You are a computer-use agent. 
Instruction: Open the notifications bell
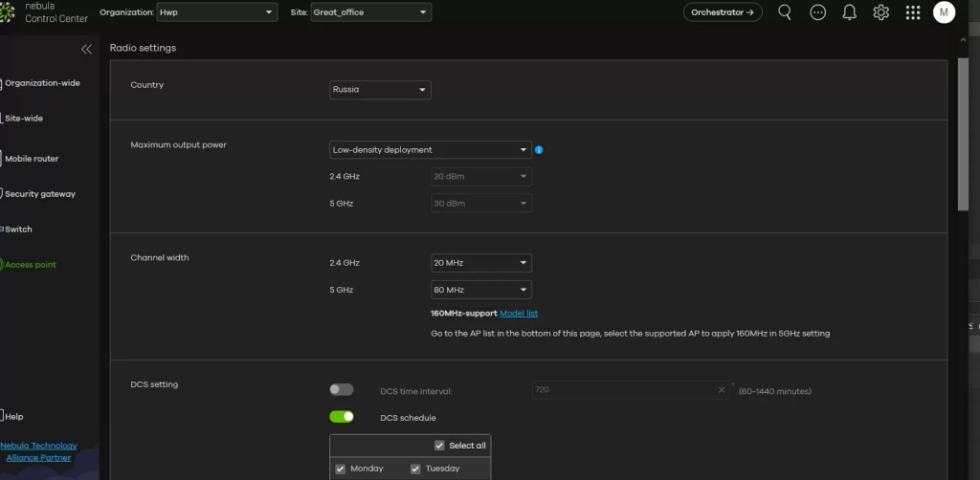click(x=849, y=12)
